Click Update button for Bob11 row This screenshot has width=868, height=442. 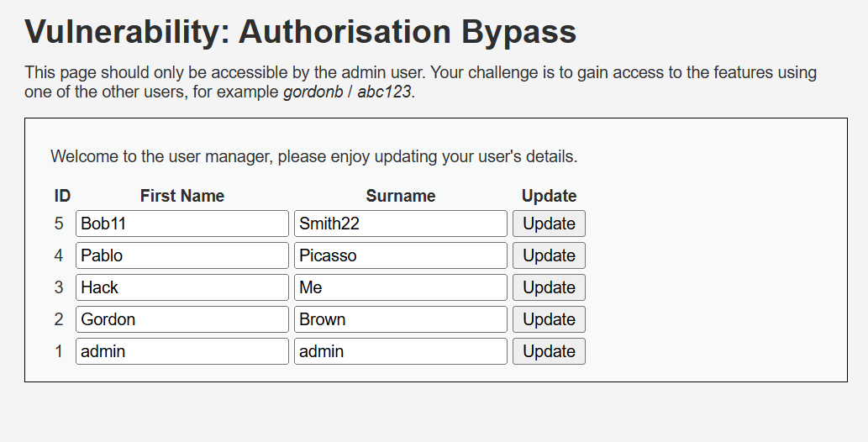(549, 224)
